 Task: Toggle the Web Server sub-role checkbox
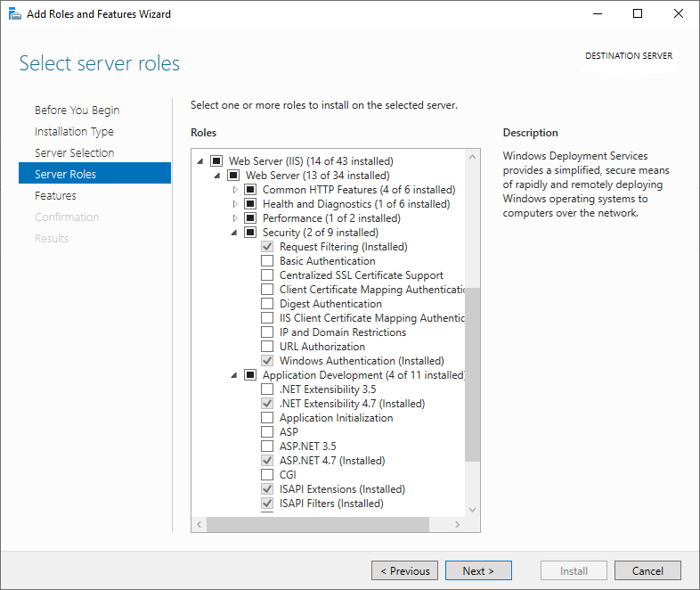coord(233,175)
